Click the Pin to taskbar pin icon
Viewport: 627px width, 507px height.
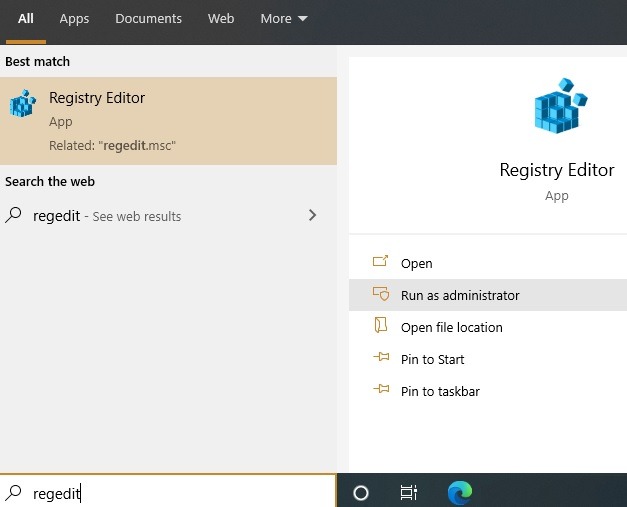pyautogui.click(x=381, y=388)
